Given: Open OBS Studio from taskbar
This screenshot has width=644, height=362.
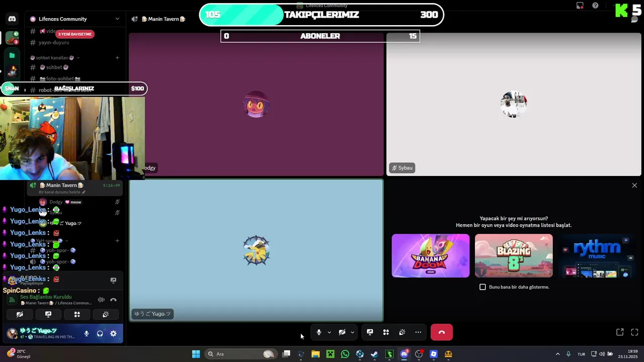Looking at the screenshot, I should click(419, 354).
